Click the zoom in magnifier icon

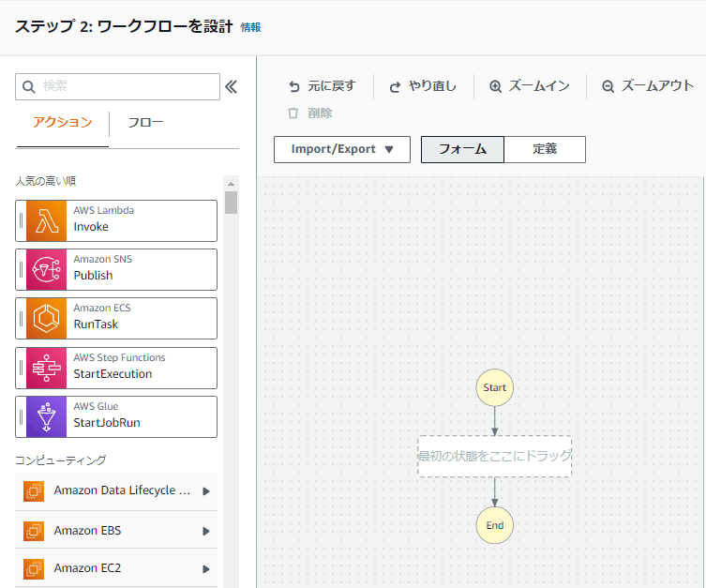pos(495,86)
